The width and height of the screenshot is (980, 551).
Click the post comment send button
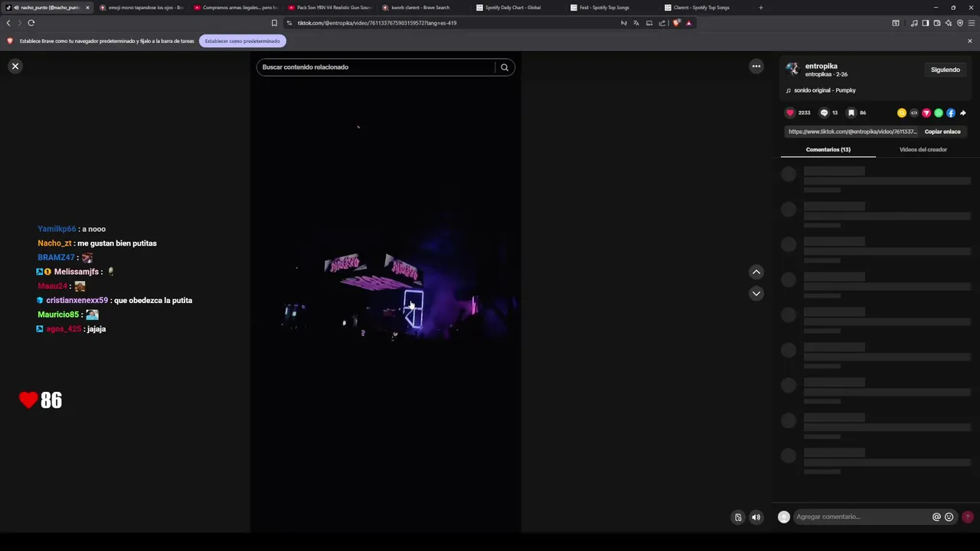click(x=968, y=517)
